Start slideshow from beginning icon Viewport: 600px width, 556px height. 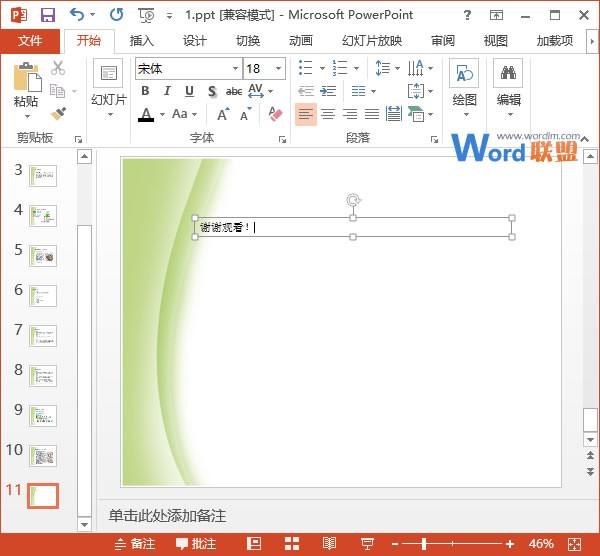click(x=147, y=15)
